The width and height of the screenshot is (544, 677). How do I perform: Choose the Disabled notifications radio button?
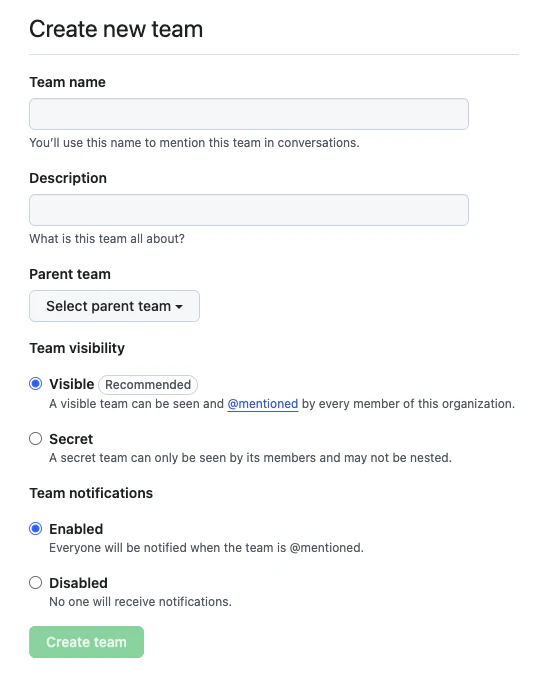point(35,583)
